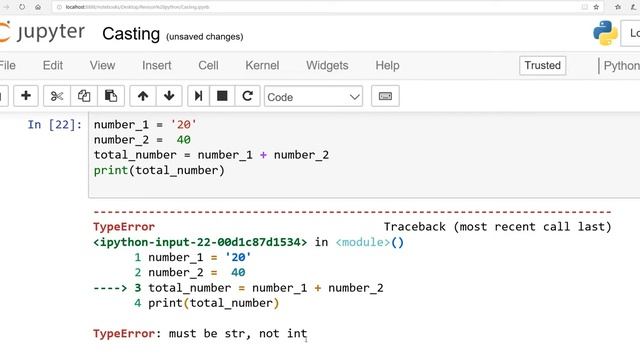Click the Jupyter logo

click(42, 32)
